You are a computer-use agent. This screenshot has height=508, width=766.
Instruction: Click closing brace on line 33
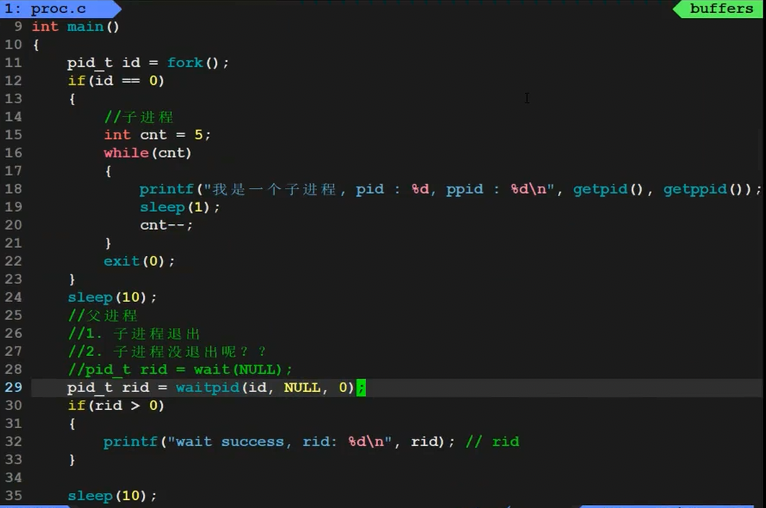pyautogui.click(x=72, y=460)
